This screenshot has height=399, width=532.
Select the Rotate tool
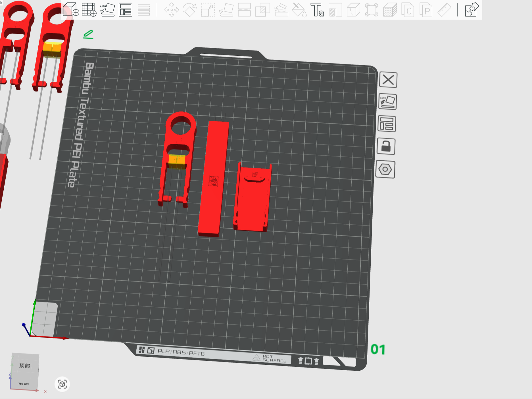tap(190, 10)
